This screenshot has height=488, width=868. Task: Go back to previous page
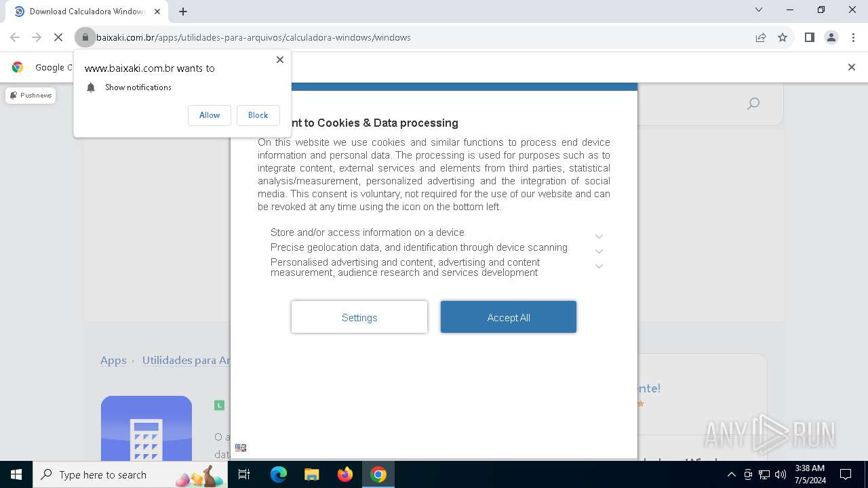15,37
